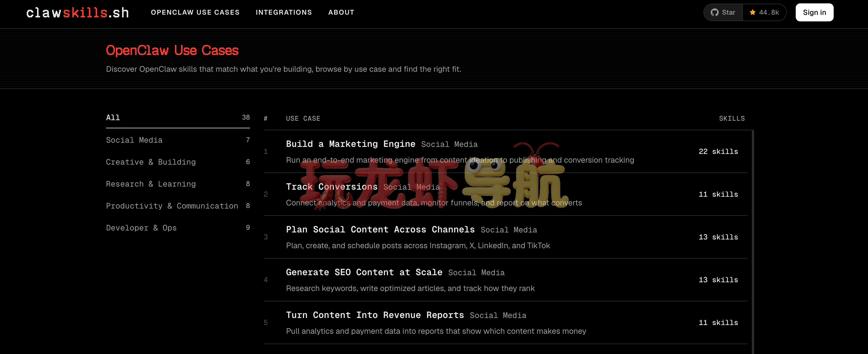Open the OpenClaw Use Cases menu
This screenshot has width=868, height=354.
pos(195,12)
